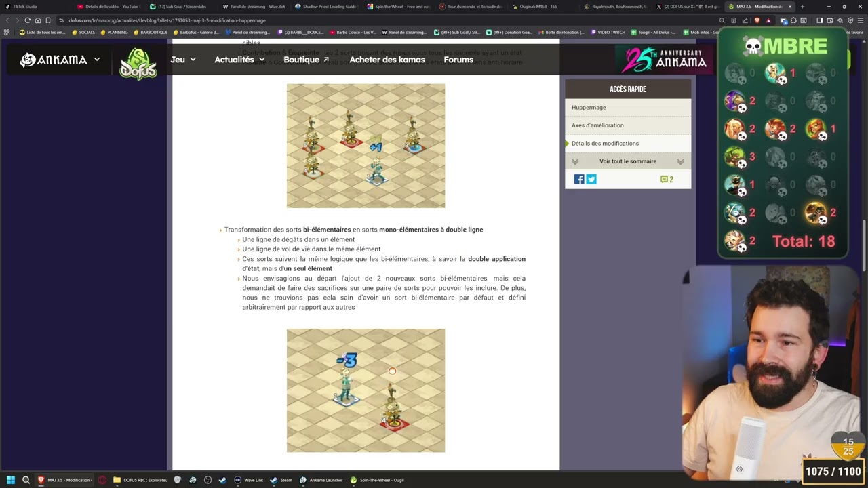Open Windows taskbar search
This screenshot has height=488, width=868.
point(26,480)
